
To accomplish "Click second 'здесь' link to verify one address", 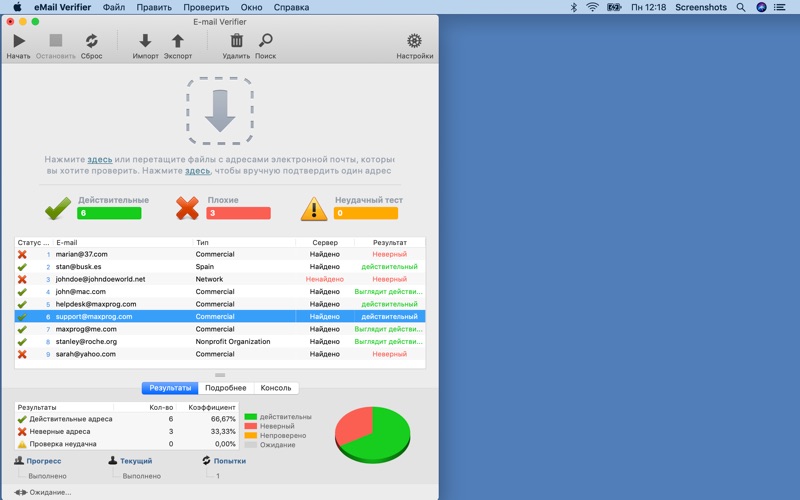I will click(x=197, y=171).
